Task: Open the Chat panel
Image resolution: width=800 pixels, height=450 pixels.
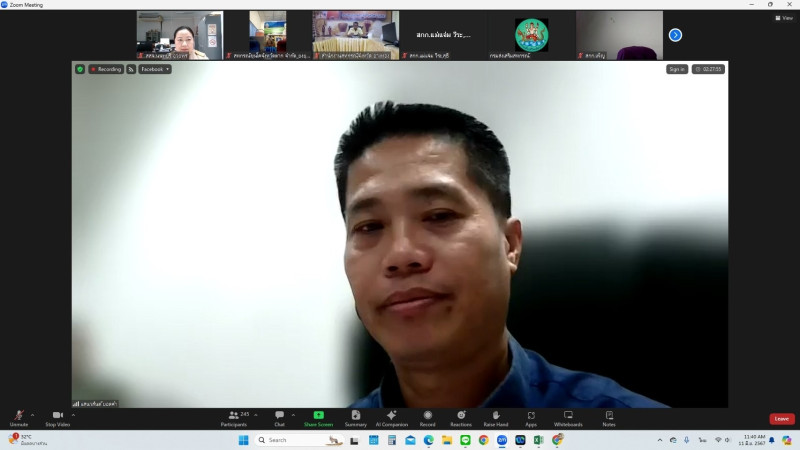Action: click(280, 416)
